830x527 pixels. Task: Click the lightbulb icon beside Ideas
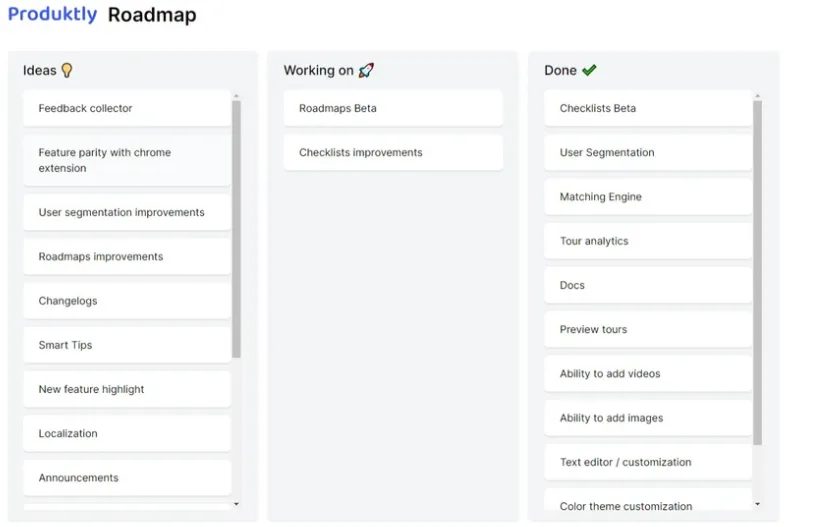67,70
